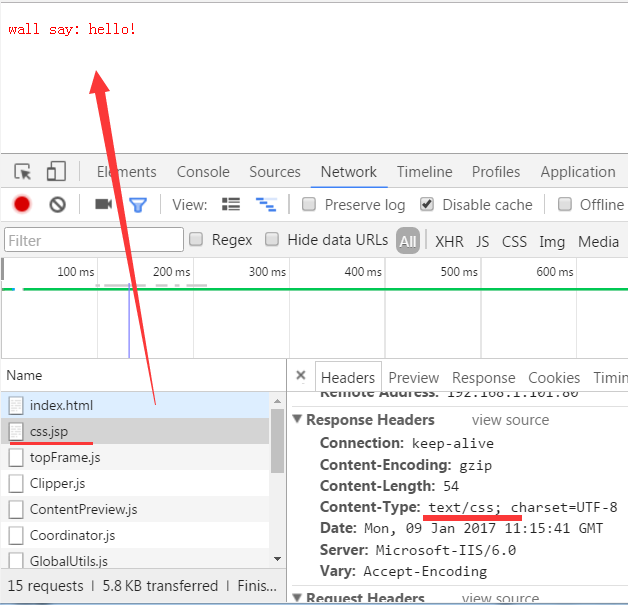Filter requests by XHR
The image size is (628, 605).
[x=449, y=241]
